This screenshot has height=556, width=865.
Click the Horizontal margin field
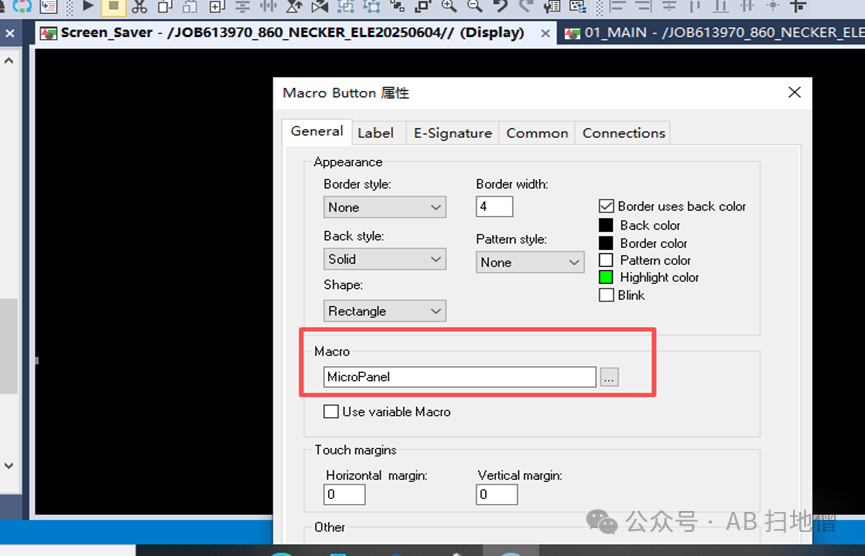pos(344,494)
